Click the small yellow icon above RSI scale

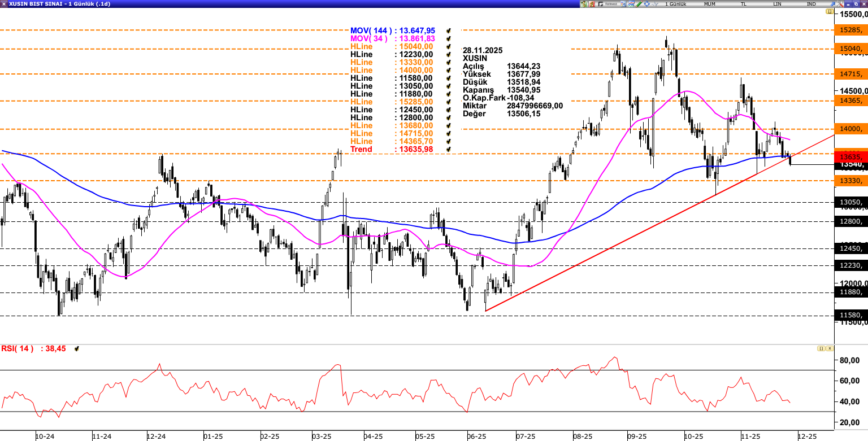pos(820,348)
